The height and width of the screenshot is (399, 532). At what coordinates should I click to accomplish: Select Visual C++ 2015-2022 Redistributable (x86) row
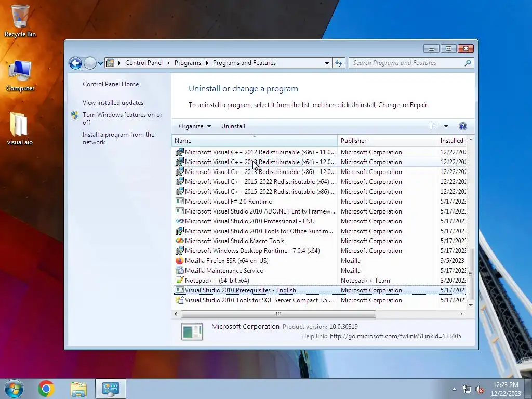tap(320, 191)
